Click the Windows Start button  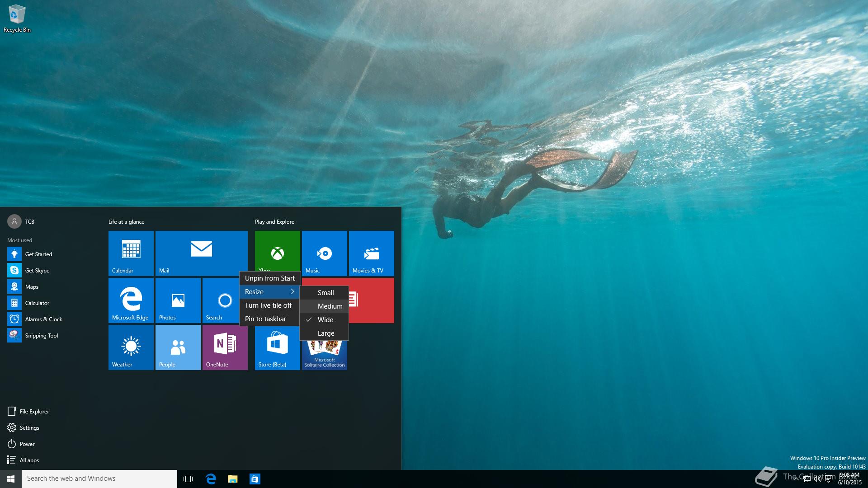[x=11, y=479]
